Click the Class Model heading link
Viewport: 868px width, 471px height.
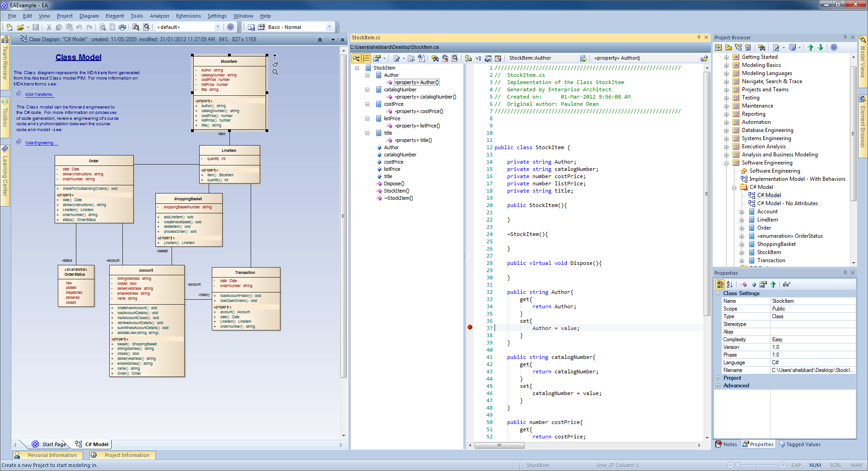tap(79, 57)
